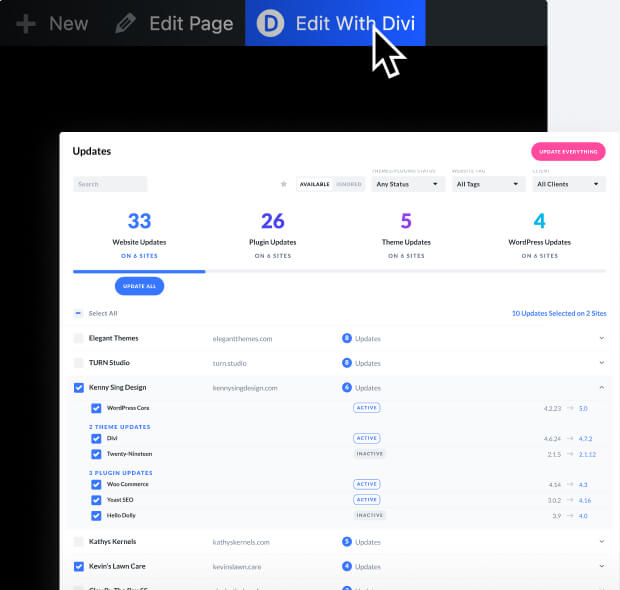Click TURN Studio updates count badge
Image resolution: width=620 pixels, height=590 pixels.
(x=346, y=363)
